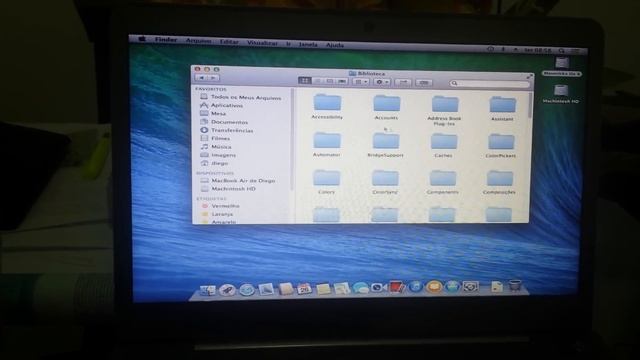Open the gear action menu
The height and width of the screenshot is (360, 640).
[382, 82]
